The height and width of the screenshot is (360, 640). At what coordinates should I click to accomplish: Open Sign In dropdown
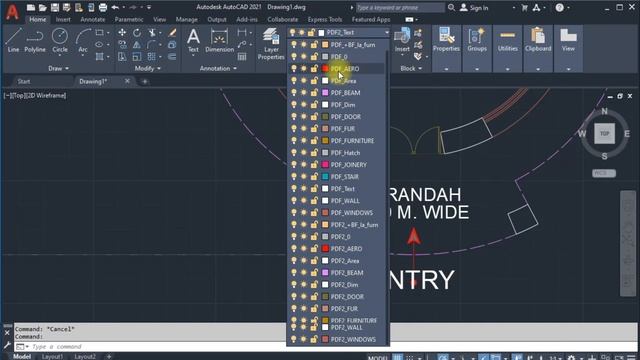pyautogui.click(x=513, y=7)
